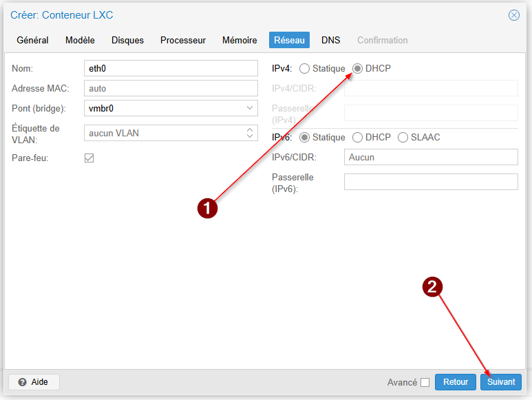Choose IPv6 SLAAC option
This screenshot has height=400, width=532.
point(403,138)
